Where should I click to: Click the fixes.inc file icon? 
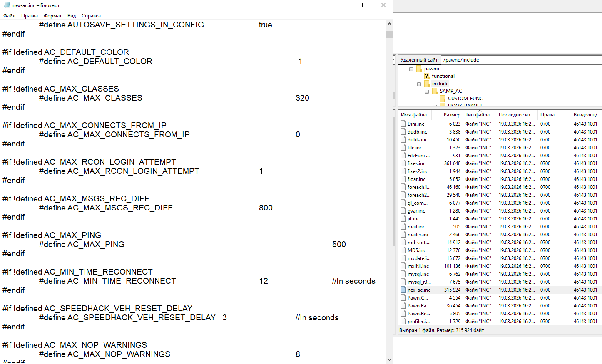(x=403, y=163)
